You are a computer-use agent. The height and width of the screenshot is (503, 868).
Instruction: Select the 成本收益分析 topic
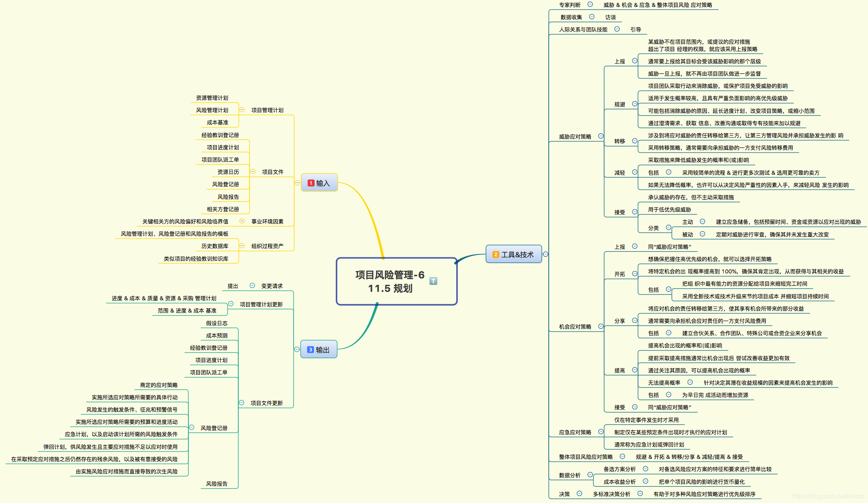(x=619, y=482)
